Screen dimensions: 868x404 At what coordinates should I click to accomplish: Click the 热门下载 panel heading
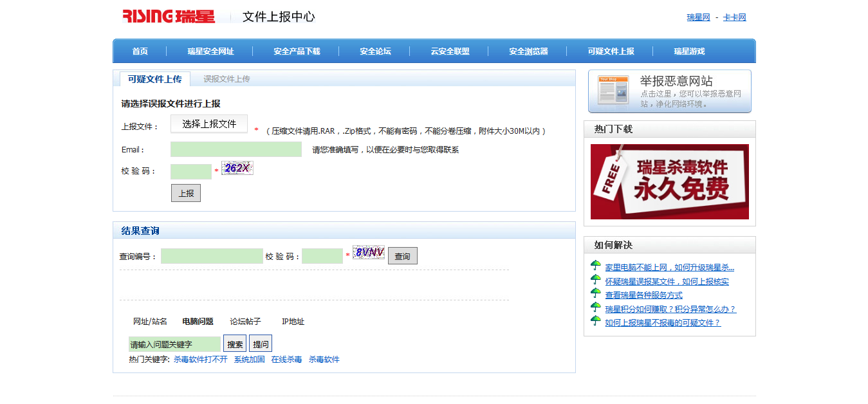[613, 129]
